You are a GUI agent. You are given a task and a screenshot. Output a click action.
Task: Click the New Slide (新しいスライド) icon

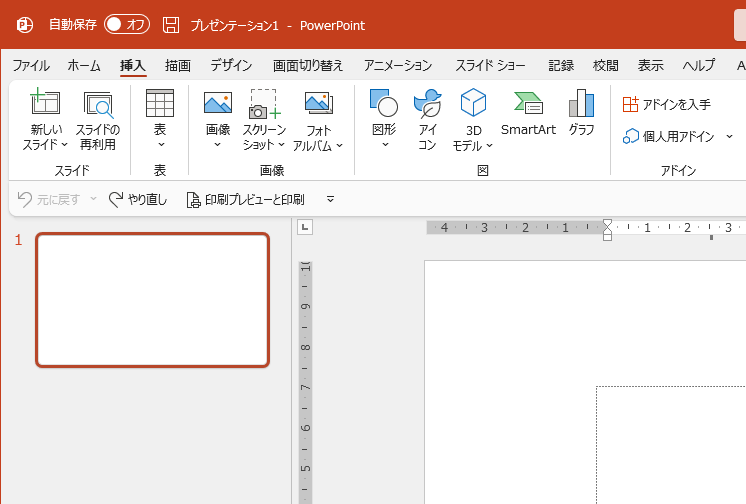point(45,101)
